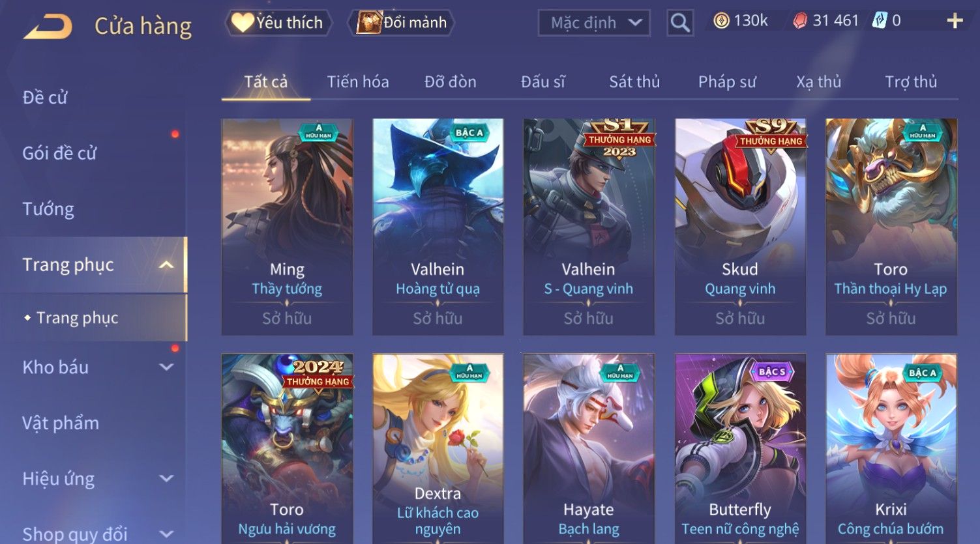Click the gold coin currency icon
This screenshot has height=544, width=980.
(721, 21)
